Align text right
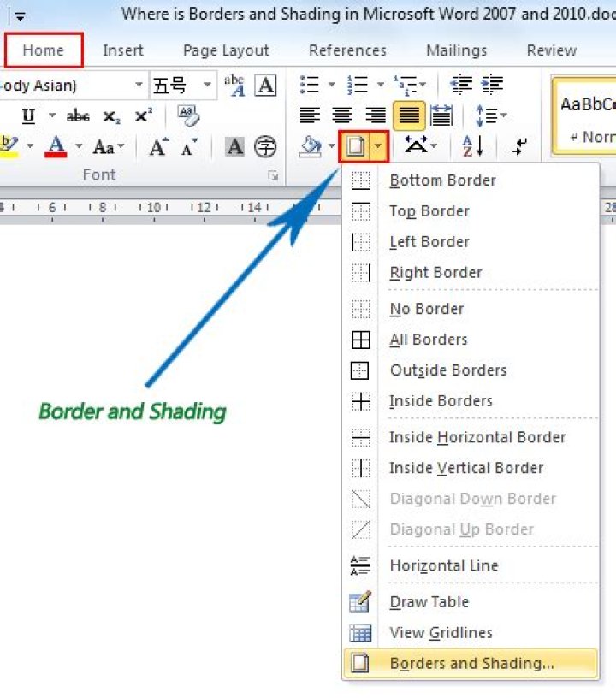This screenshot has width=616, height=698. coord(376,115)
